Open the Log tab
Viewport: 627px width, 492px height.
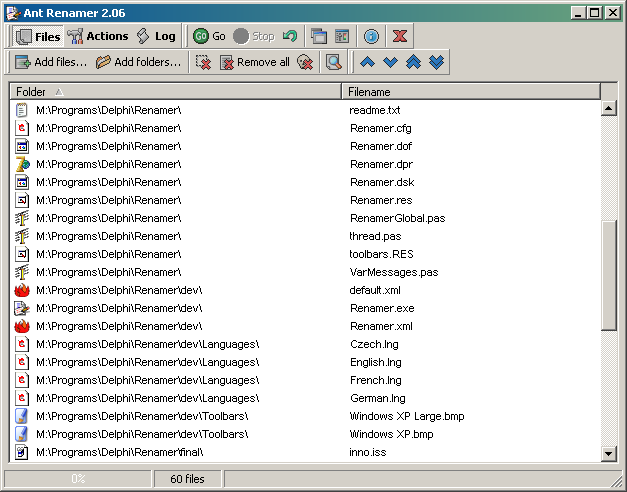156,36
